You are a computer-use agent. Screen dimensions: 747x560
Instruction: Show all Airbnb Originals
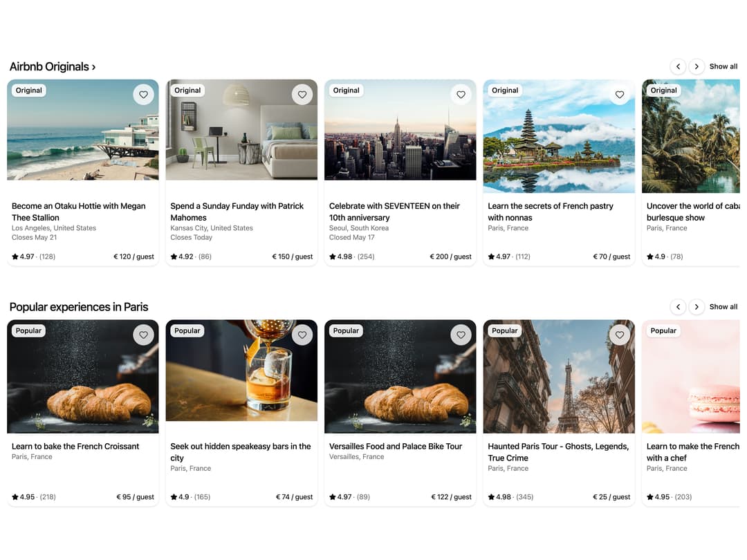click(x=723, y=66)
